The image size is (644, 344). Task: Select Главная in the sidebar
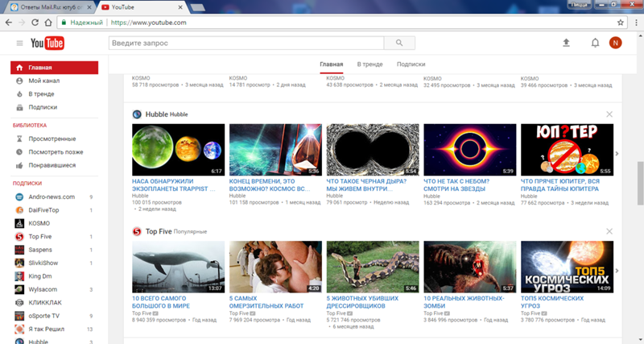click(x=54, y=68)
